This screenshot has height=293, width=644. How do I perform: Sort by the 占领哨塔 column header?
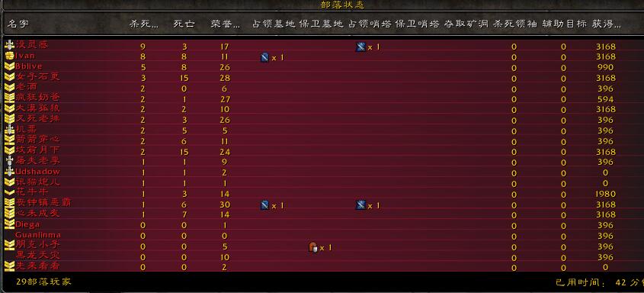point(370,24)
